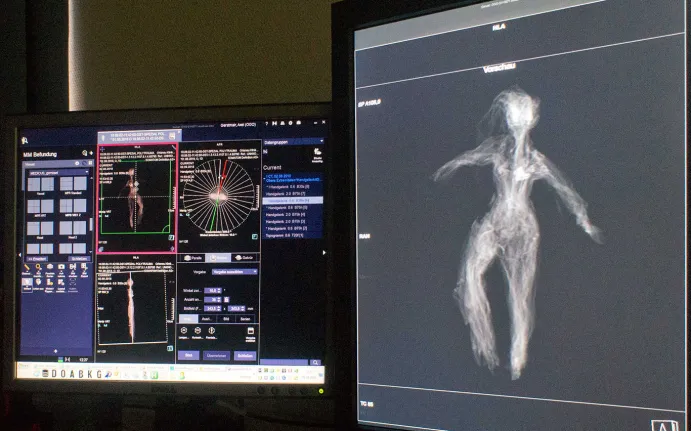Click the small arrow at the bottom of the tool panel
This screenshot has width=691, height=431.
coord(56,351)
